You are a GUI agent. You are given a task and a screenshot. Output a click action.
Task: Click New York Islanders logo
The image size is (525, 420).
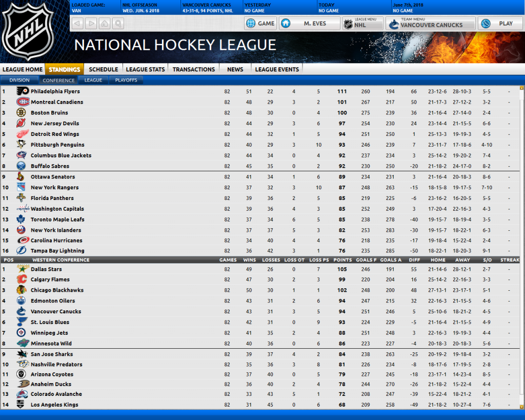[x=21, y=230]
